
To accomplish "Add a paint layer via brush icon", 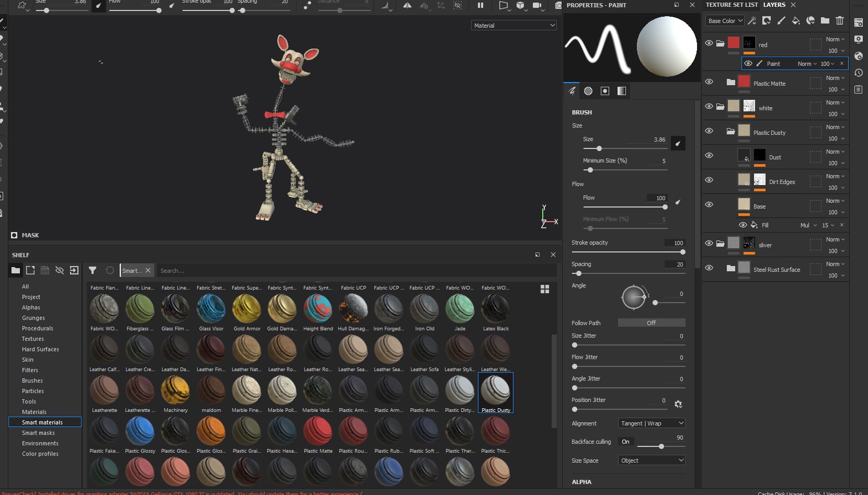I will [781, 21].
